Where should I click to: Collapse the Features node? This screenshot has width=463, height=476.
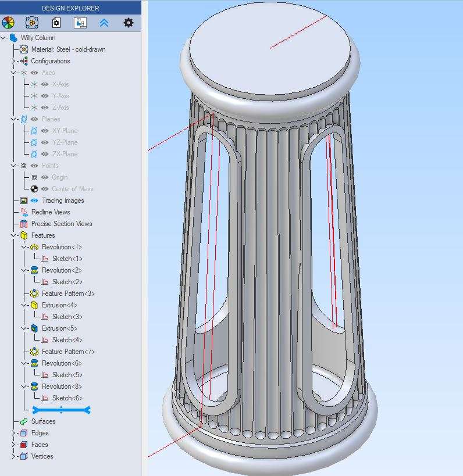coord(13,235)
